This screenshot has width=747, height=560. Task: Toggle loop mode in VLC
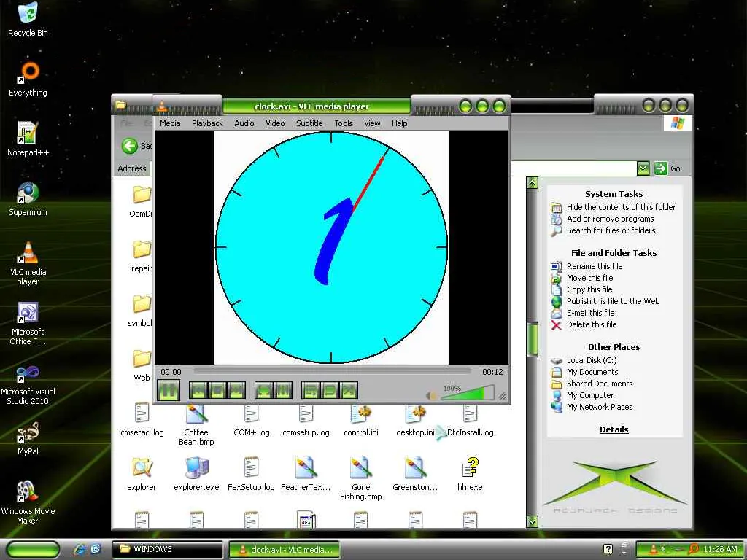pos(330,391)
